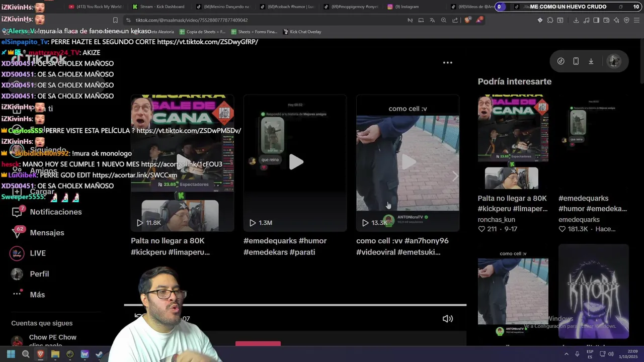Open the profile avatar in top right pill
644x362 pixels.
[614, 61]
